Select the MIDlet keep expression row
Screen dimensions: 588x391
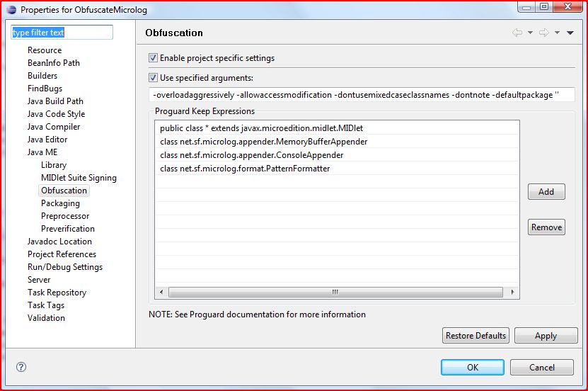click(x=337, y=128)
